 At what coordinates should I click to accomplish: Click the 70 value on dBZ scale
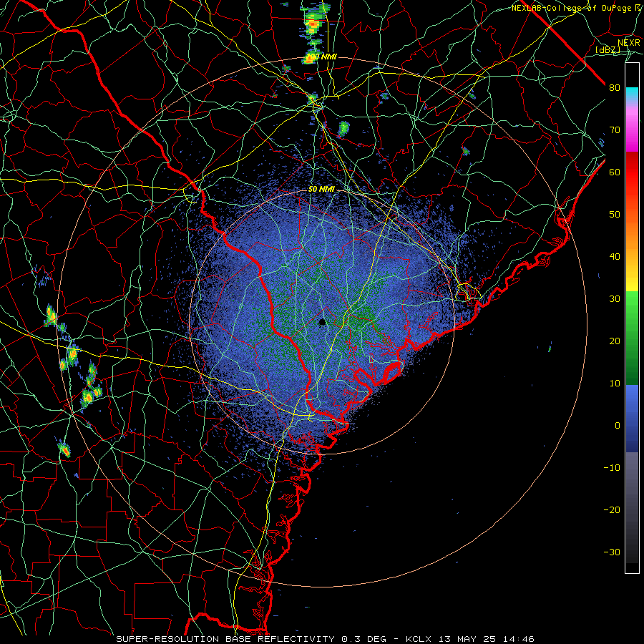coord(615,130)
